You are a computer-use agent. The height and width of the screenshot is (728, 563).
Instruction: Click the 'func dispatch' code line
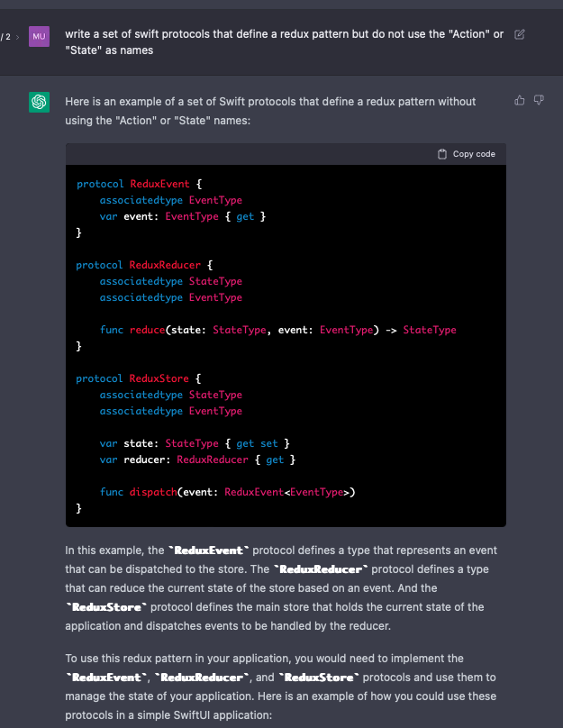pos(228,492)
